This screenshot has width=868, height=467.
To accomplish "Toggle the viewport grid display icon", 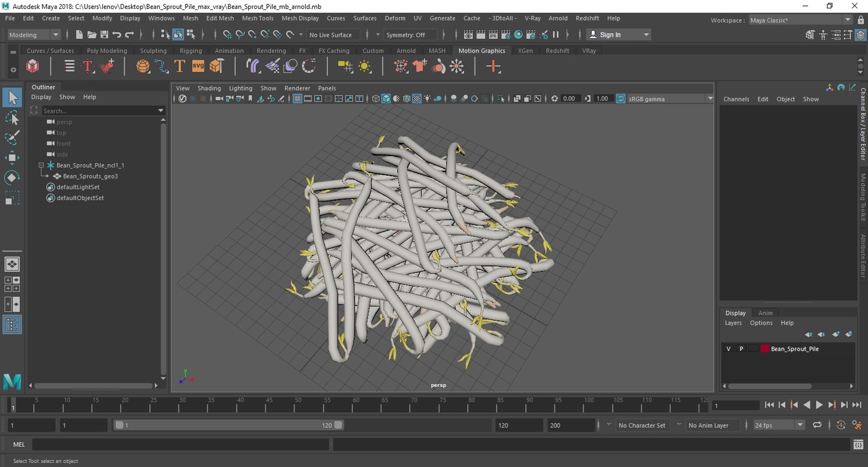I will (297, 99).
